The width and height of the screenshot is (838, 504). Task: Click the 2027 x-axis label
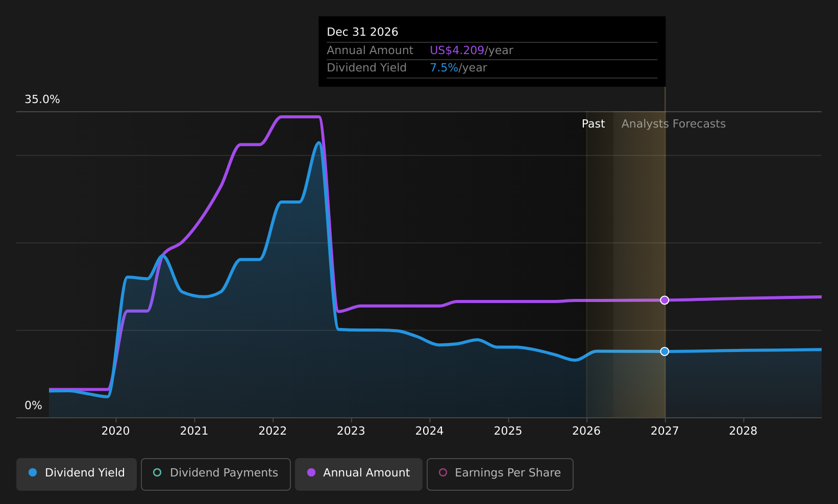[665, 431]
